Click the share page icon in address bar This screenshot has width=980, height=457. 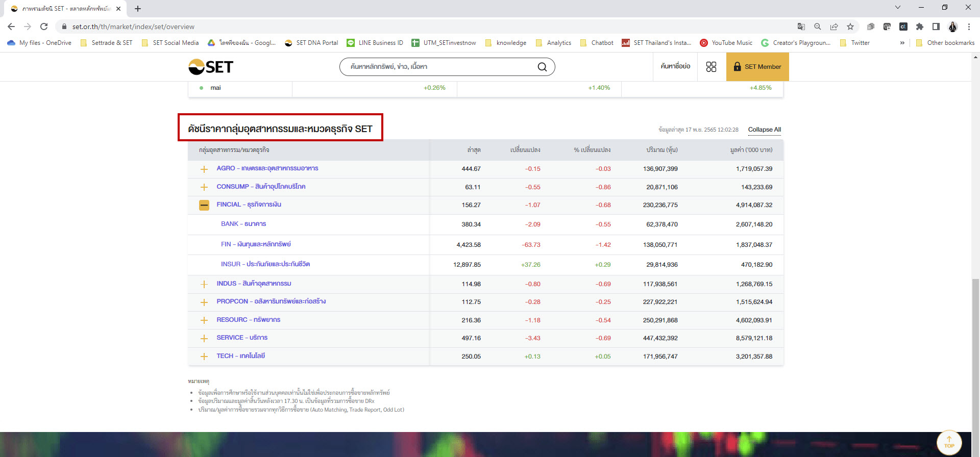[x=834, y=27]
